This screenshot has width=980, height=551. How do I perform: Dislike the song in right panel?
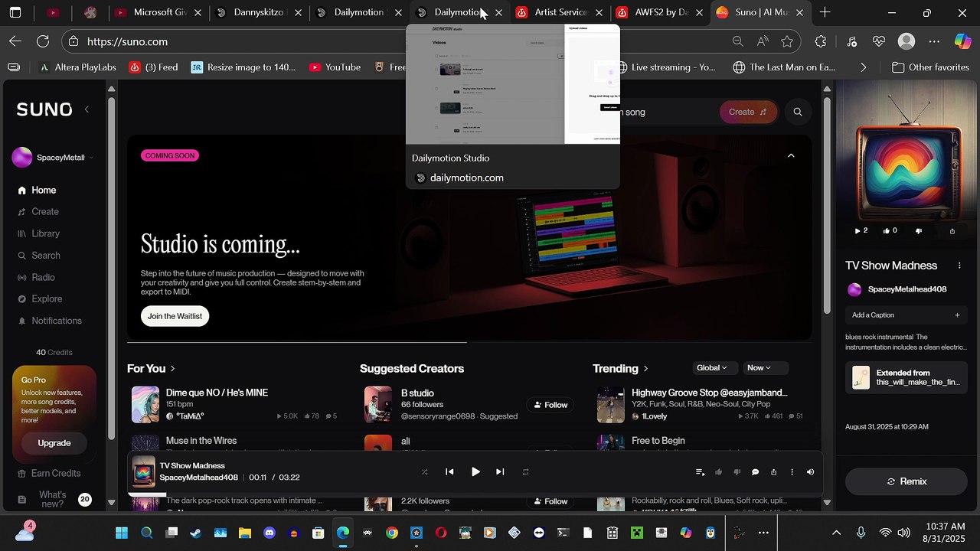coord(919,230)
